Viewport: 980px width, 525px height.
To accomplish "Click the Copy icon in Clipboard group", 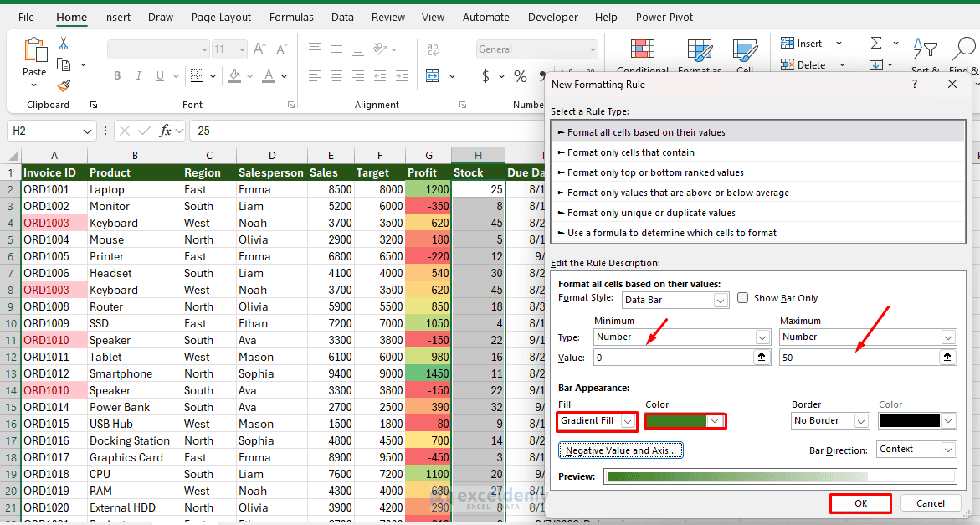I will 63,64.
